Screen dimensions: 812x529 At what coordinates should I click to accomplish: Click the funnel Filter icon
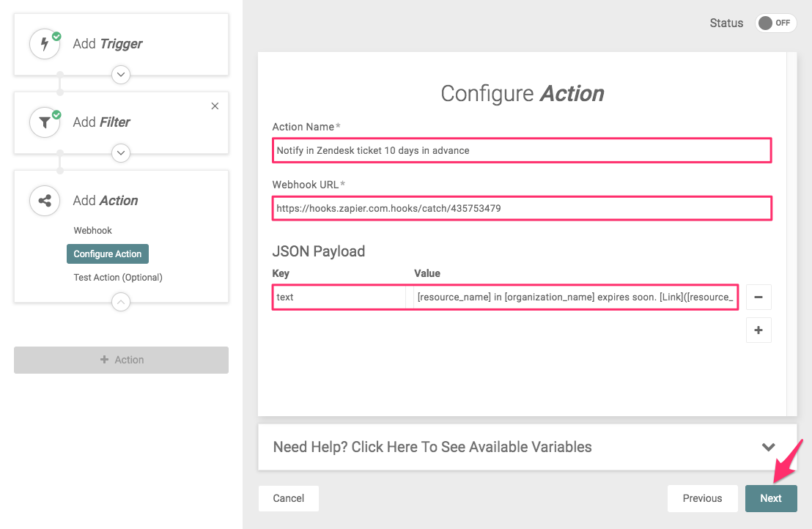coord(44,122)
